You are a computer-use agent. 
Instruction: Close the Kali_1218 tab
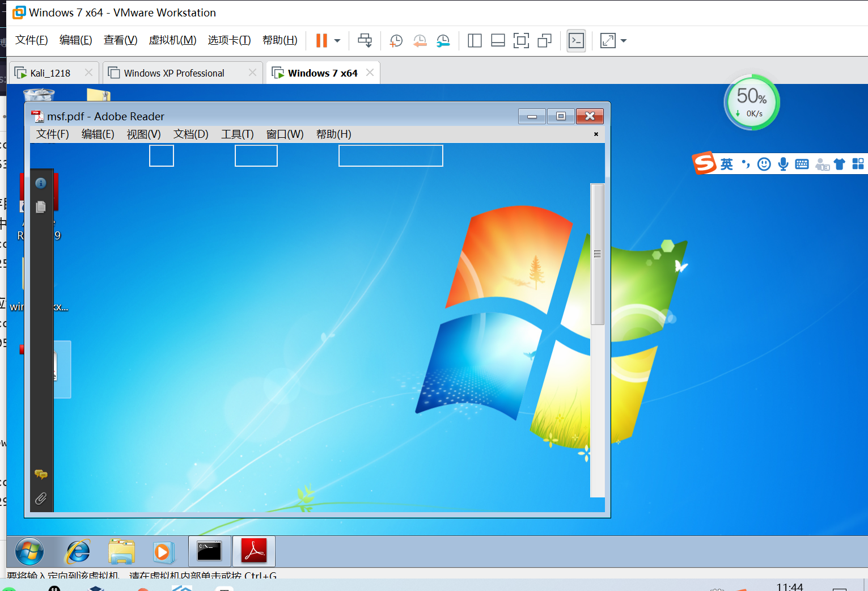88,73
